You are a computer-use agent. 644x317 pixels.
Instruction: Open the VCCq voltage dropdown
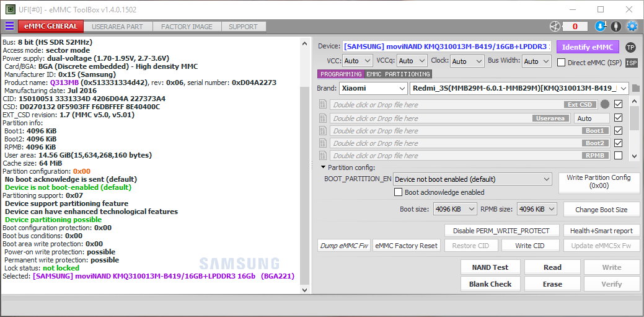coord(412,61)
